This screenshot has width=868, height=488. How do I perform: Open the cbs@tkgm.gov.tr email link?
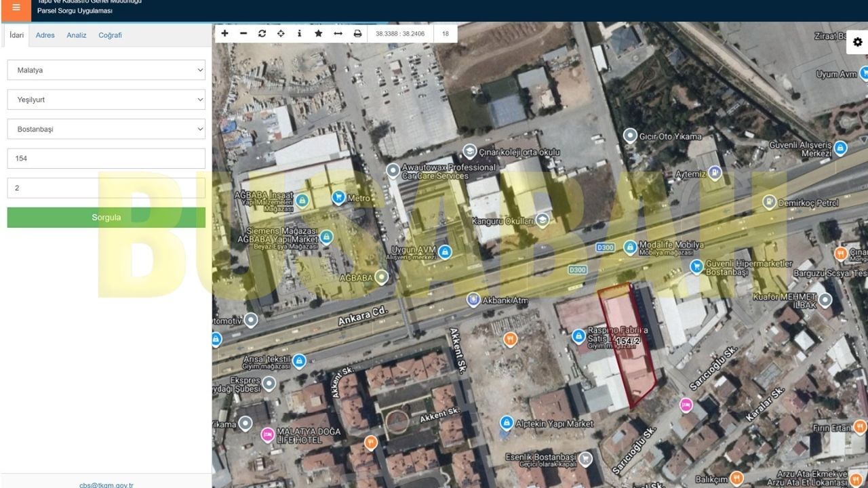[x=106, y=485]
